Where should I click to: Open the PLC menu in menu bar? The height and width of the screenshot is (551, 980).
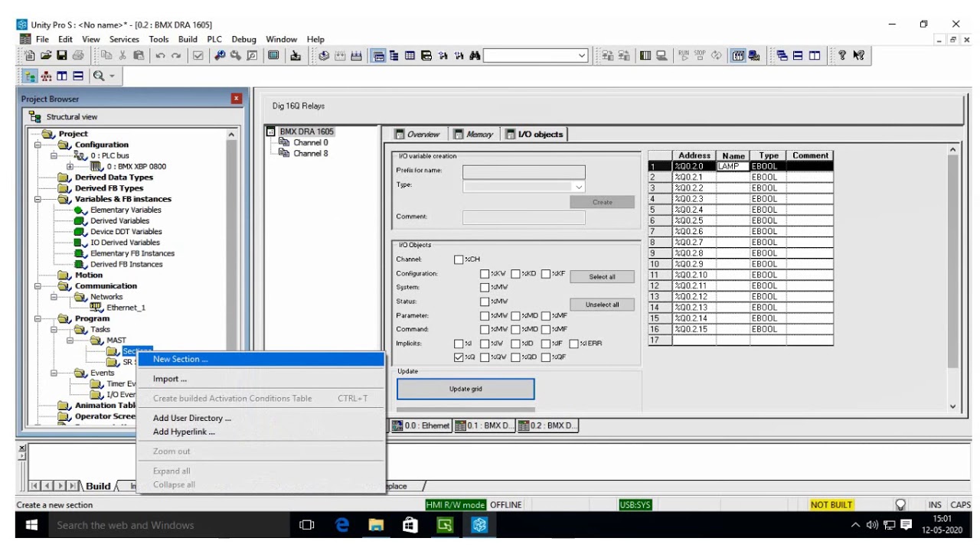click(214, 39)
